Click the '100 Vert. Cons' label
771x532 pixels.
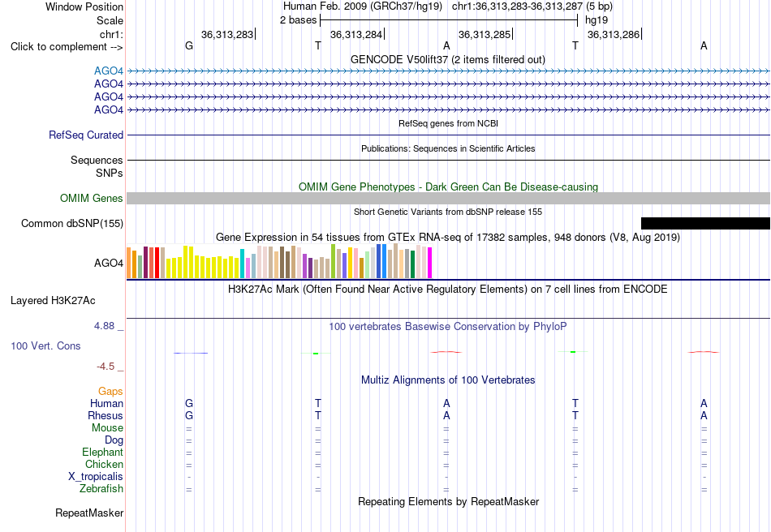pyautogui.click(x=45, y=345)
